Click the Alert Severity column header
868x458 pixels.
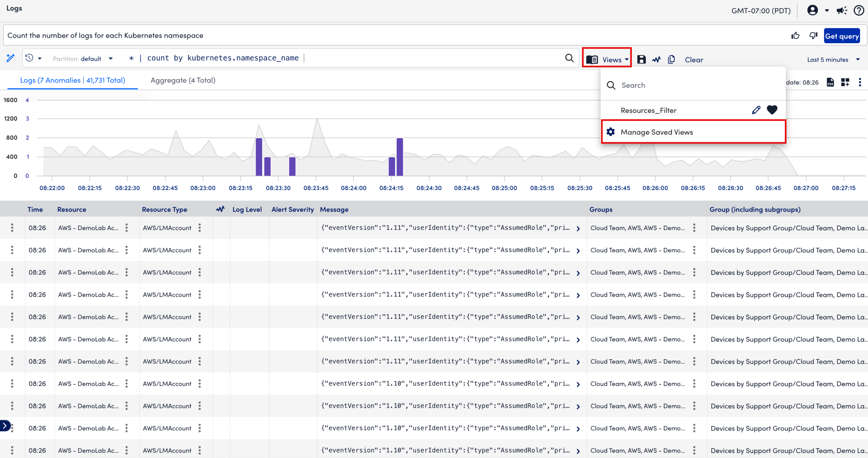[x=293, y=209]
